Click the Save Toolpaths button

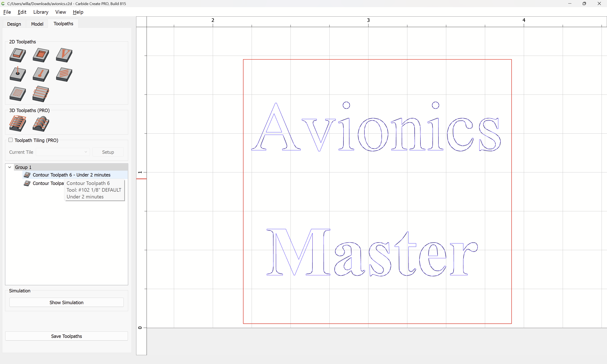(x=66, y=336)
